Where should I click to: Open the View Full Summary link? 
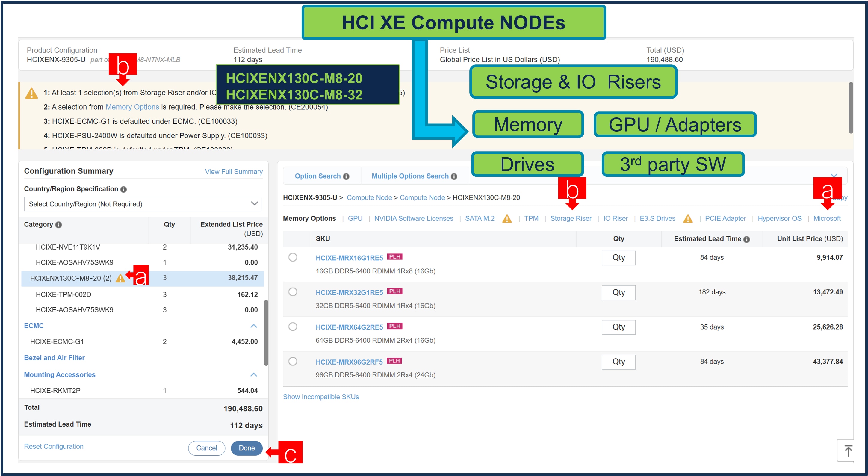click(234, 172)
